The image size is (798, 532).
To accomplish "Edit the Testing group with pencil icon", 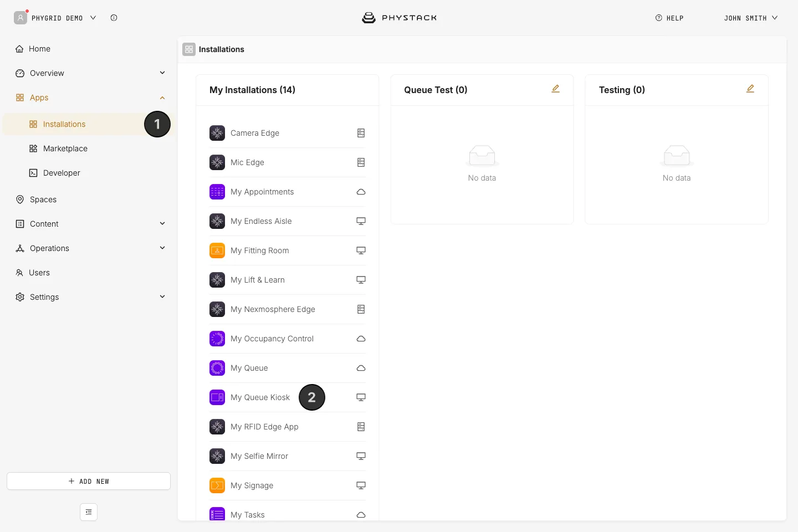I will coord(750,89).
